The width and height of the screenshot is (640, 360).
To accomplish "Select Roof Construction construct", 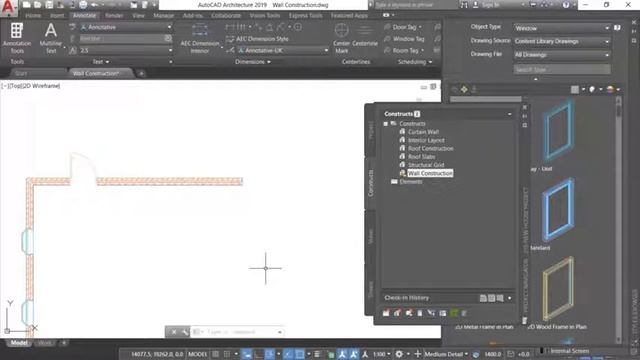I will click(x=431, y=149).
